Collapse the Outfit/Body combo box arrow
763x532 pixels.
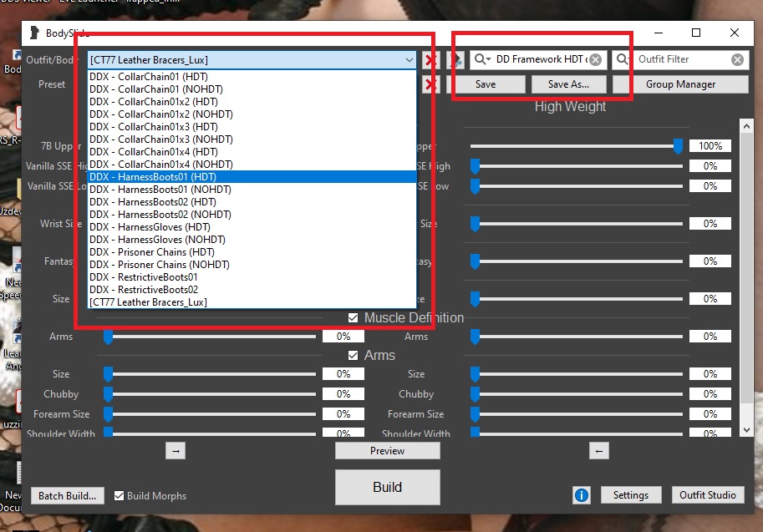click(409, 60)
